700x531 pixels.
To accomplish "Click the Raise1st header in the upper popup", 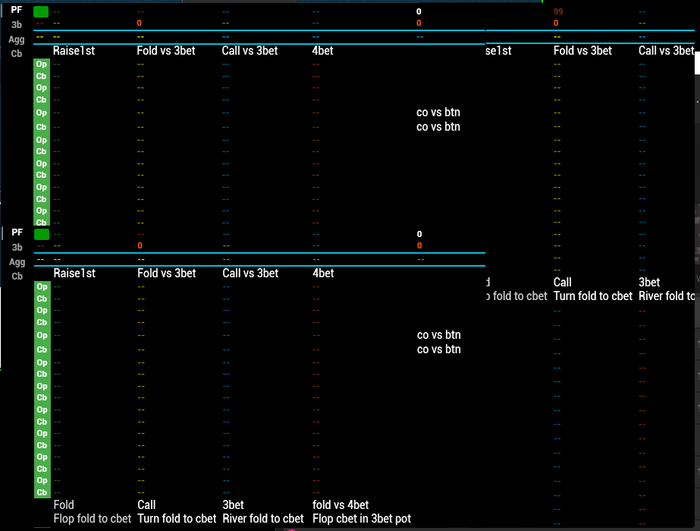I will [74, 51].
